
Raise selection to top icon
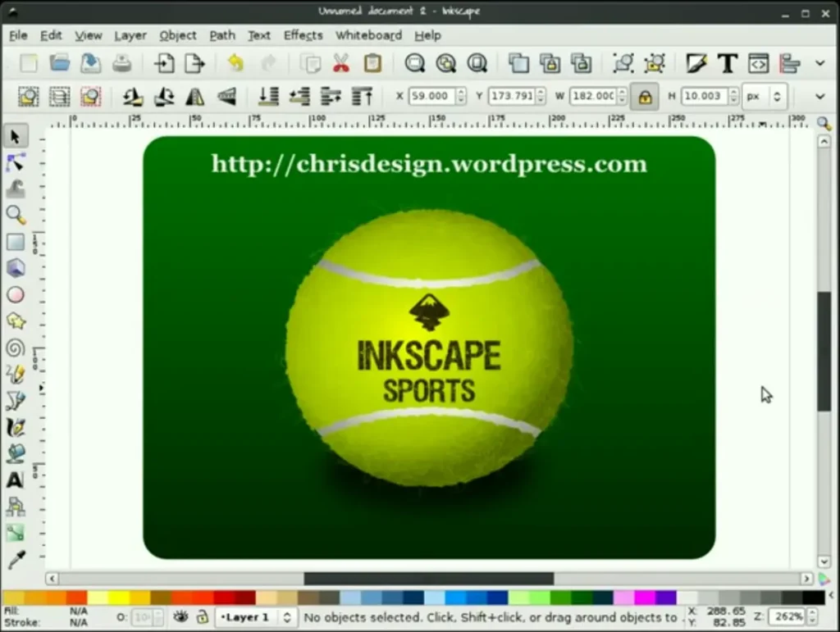point(362,97)
